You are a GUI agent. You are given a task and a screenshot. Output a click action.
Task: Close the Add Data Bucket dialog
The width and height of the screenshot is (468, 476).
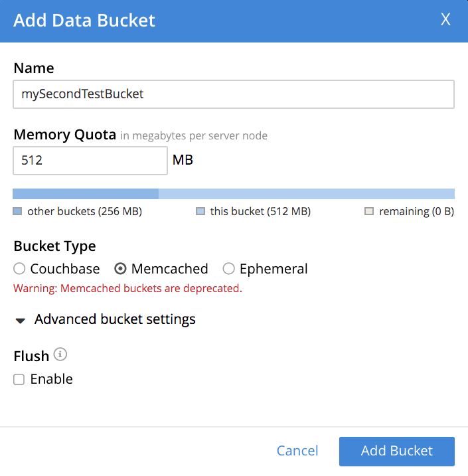(x=445, y=20)
